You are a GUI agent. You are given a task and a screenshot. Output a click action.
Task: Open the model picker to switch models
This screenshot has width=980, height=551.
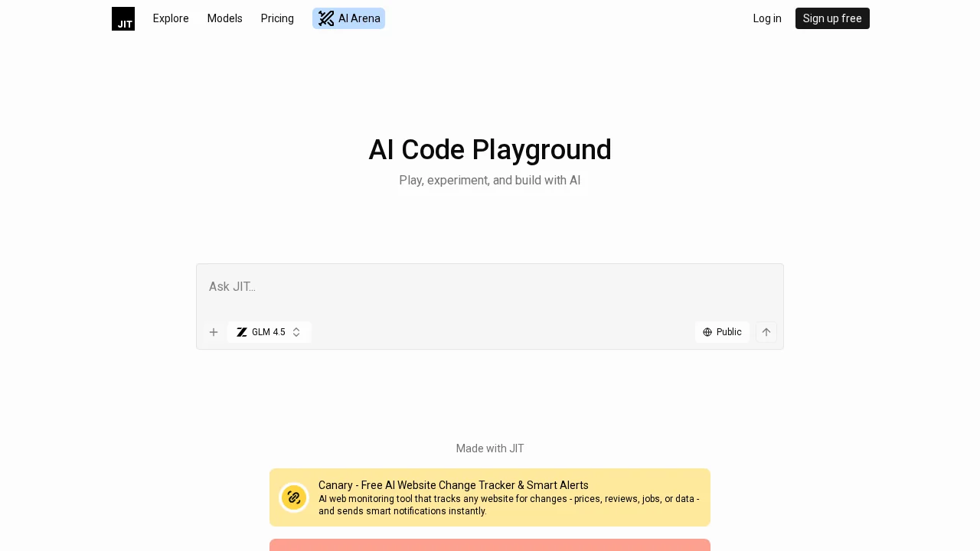[269, 332]
